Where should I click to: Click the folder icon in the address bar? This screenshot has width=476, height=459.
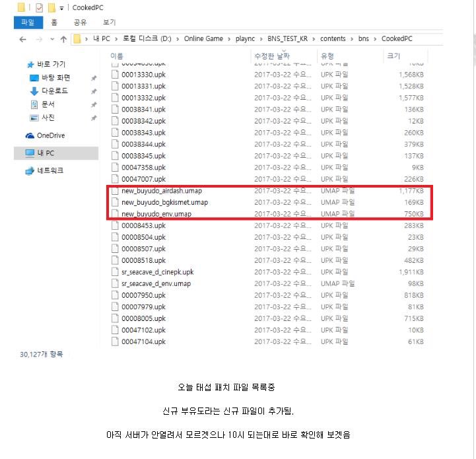(x=77, y=39)
